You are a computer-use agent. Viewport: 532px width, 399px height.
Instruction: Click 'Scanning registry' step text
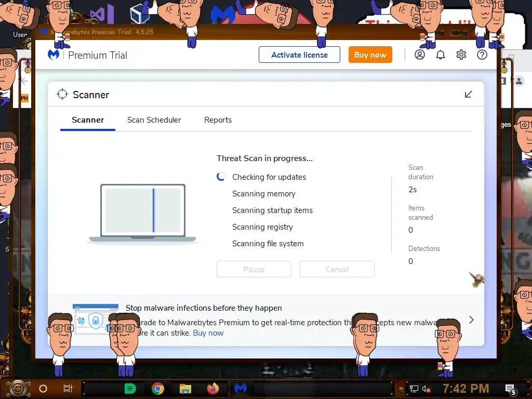tap(262, 227)
